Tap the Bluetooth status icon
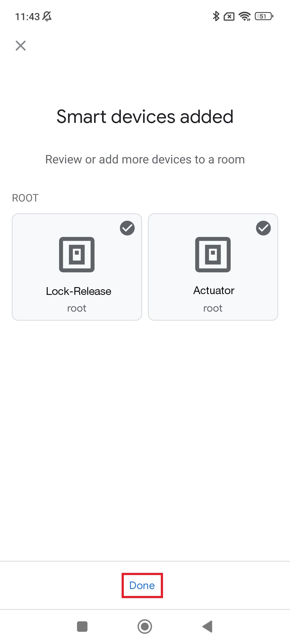The height and width of the screenshot is (644, 290). point(216,16)
